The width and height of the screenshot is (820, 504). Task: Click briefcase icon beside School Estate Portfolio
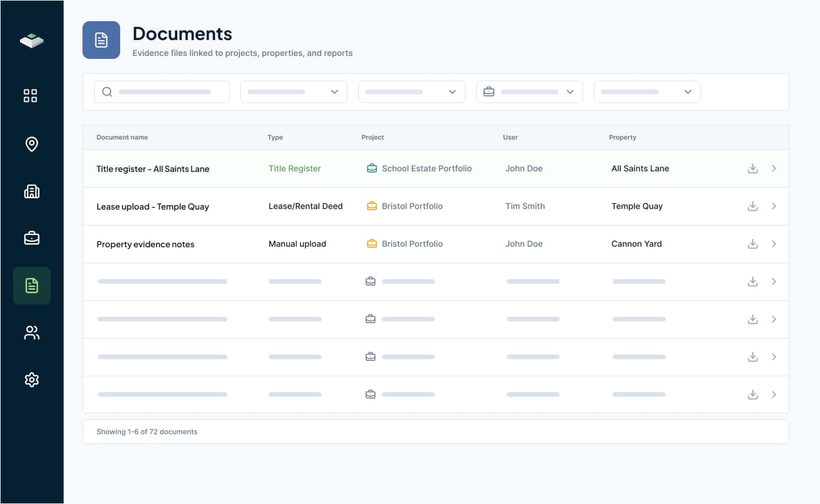pos(372,168)
